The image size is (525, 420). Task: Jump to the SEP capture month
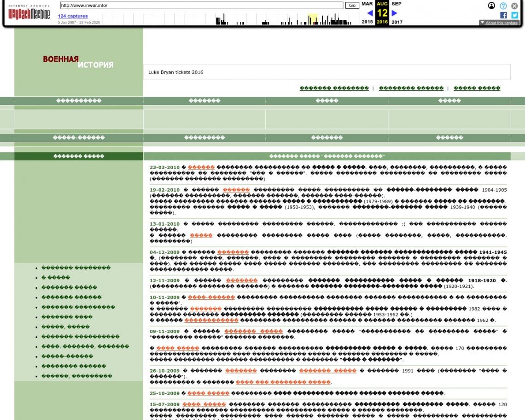tap(397, 4)
